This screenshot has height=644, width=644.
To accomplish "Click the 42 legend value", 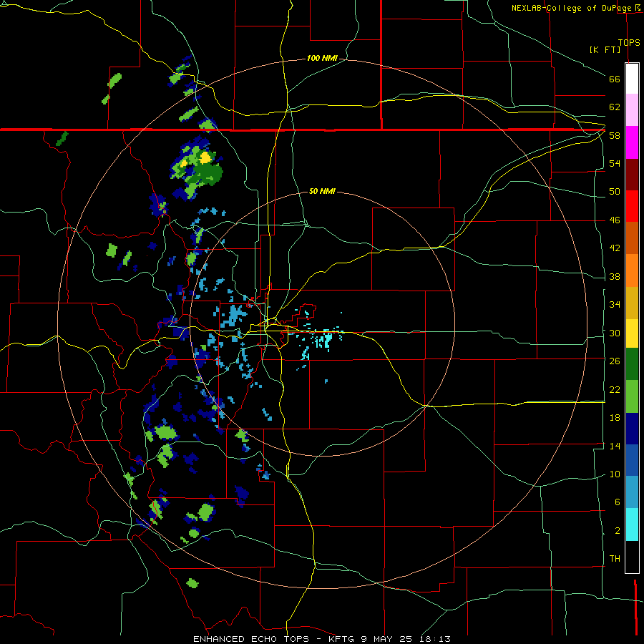I will (x=615, y=248).
